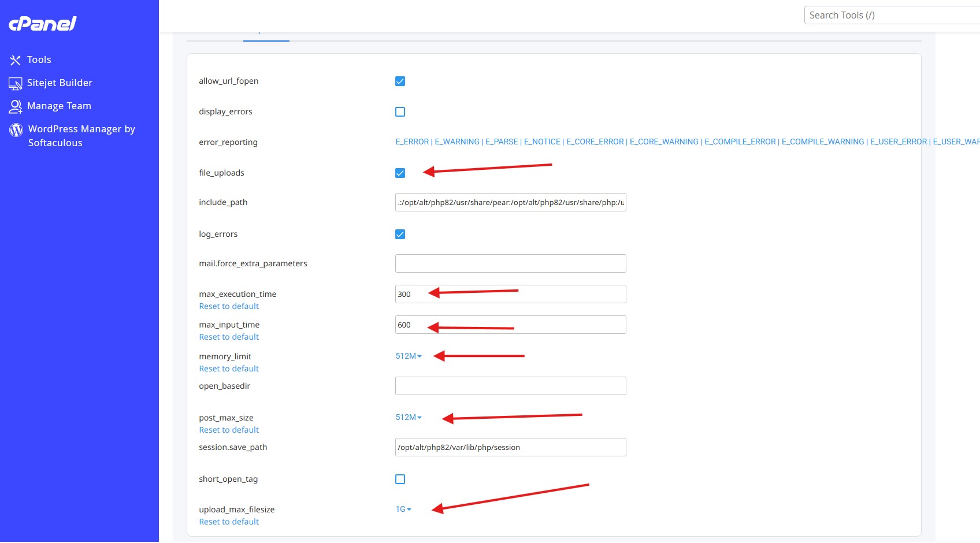Open Tools wrench icon in sidebar
Viewport: 980px width, 543px height.
tap(16, 60)
